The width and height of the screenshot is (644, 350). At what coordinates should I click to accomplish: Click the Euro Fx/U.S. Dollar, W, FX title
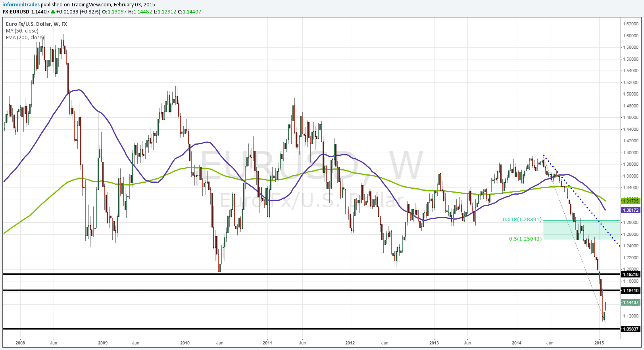point(37,24)
